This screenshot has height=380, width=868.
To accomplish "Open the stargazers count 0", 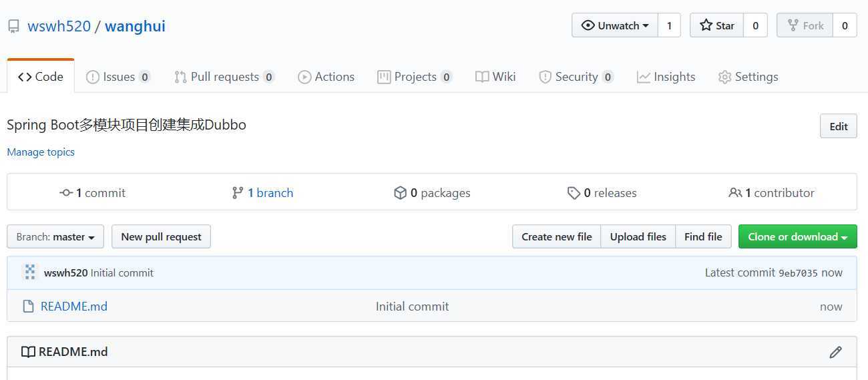I will pos(755,25).
